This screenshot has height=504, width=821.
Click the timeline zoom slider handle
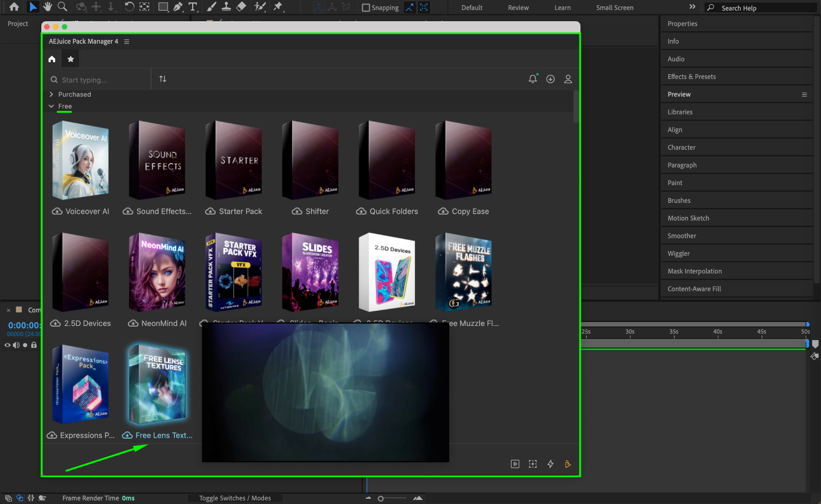click(381, 498)
